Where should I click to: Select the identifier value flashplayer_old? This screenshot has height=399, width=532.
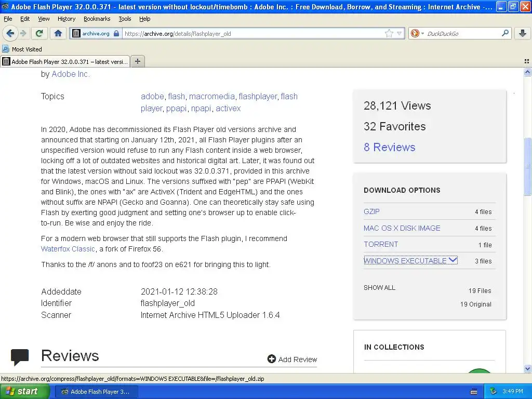pyautogui.click(x=168, y=303)
